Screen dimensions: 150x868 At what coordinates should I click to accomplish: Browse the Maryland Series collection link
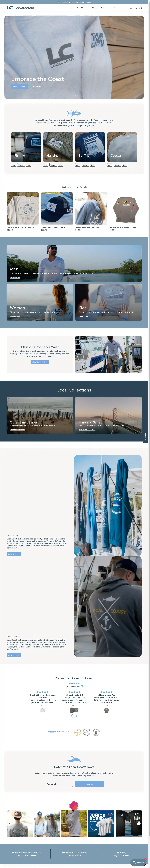click(x=87, y=430)
